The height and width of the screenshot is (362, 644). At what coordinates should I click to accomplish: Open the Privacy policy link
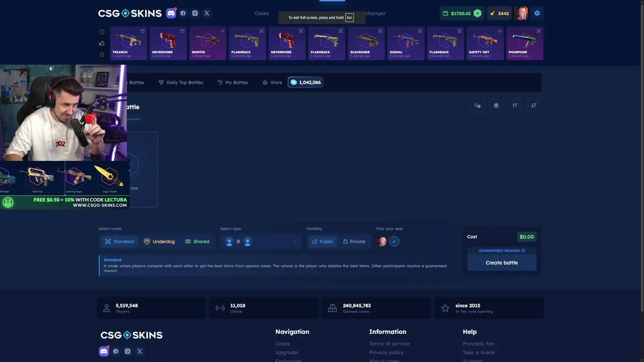click(386, 352)
